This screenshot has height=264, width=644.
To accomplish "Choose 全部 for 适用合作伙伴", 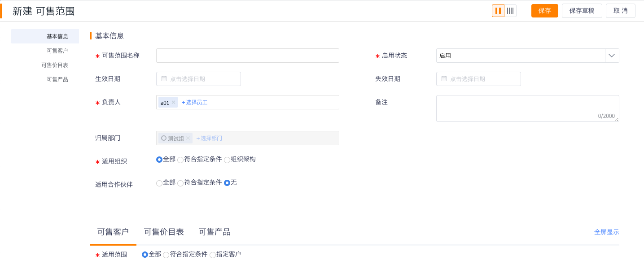I will [x=159, y=183].
